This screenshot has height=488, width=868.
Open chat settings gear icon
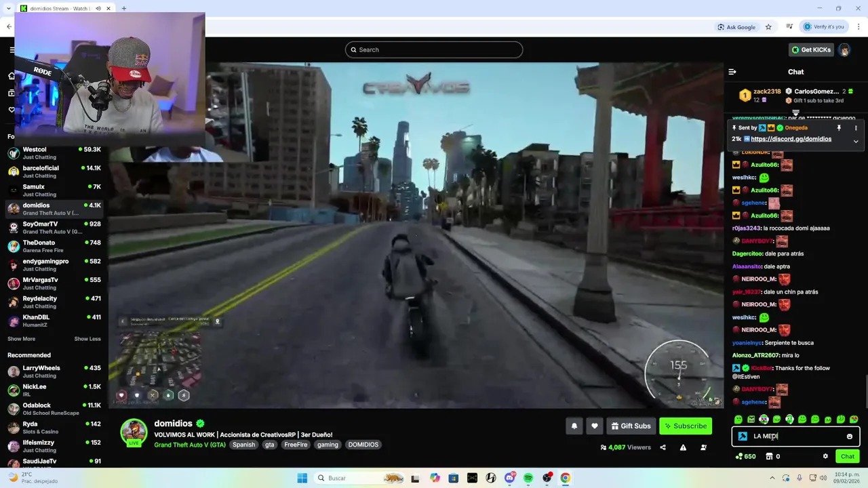coord(825,456)
